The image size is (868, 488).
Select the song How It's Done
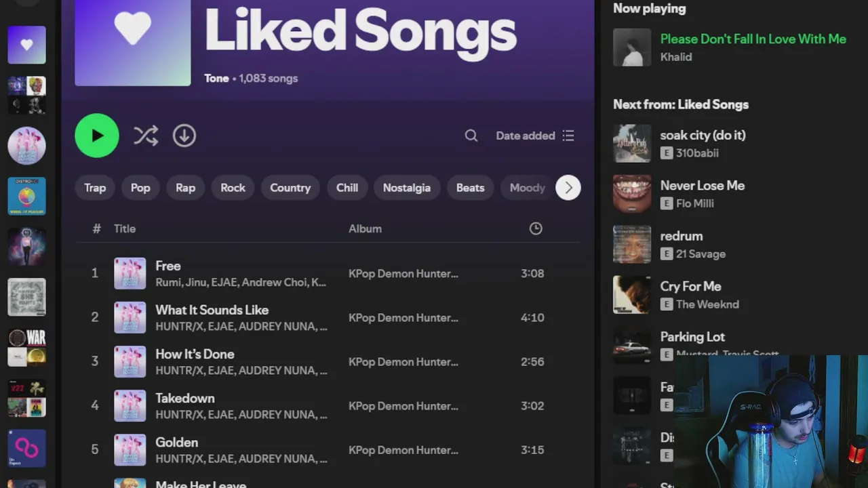[195, 354]
